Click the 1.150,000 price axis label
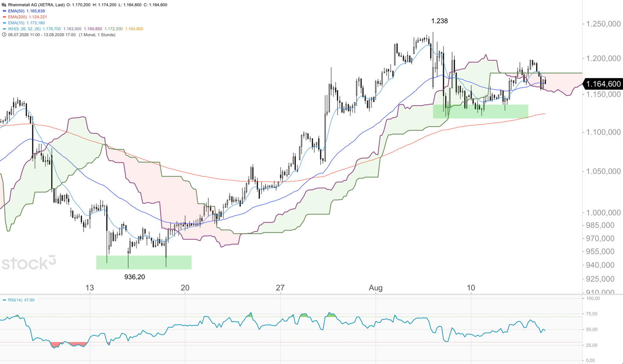The image size is (623, 364). [604, 94]
